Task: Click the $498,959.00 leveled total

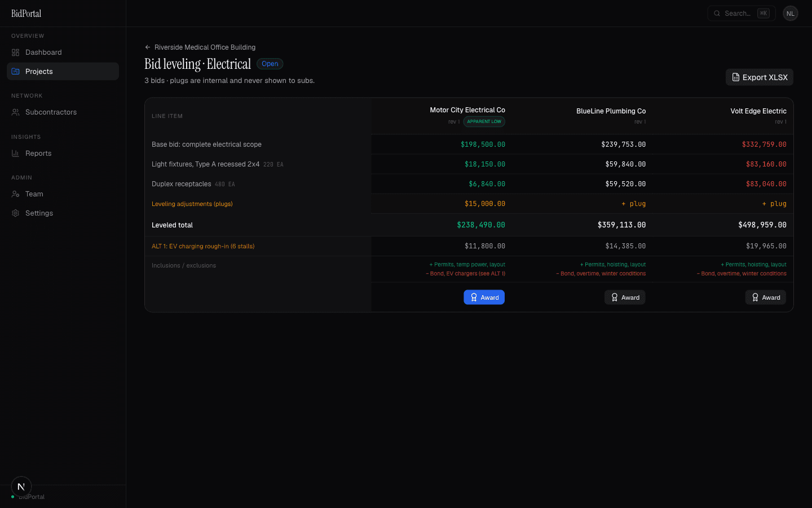Action: [762, 225]
